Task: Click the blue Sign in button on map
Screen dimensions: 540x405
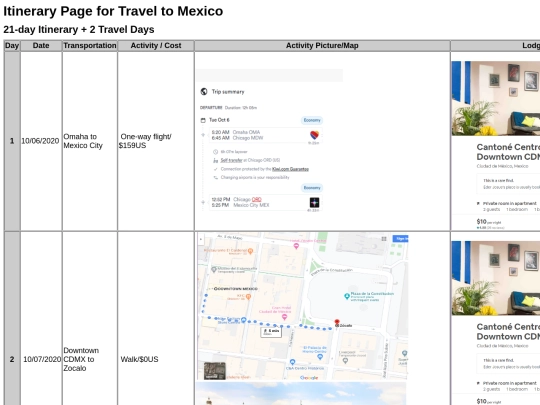Action: [401, 239]
